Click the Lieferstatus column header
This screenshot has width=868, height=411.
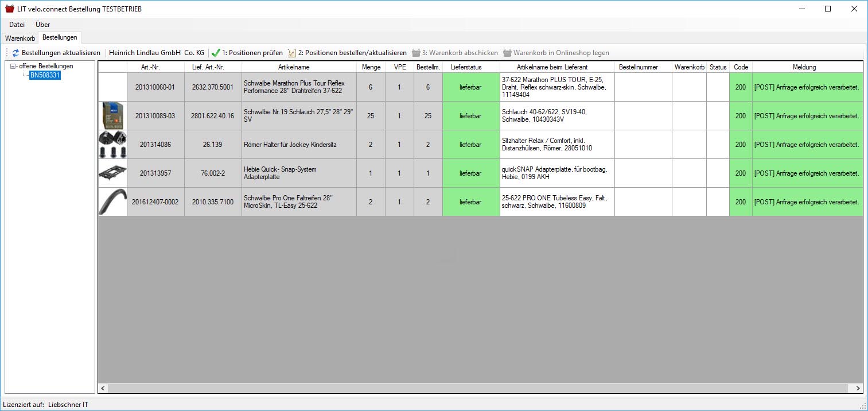[x=470, y=67]
